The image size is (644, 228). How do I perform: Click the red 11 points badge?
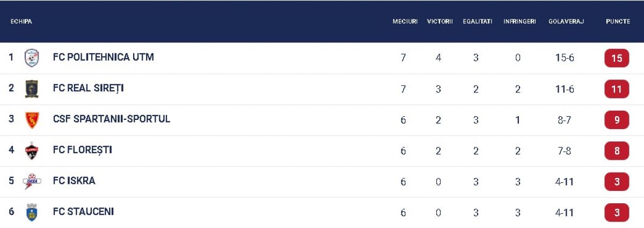pyautogui.click(x=617, y=89)
